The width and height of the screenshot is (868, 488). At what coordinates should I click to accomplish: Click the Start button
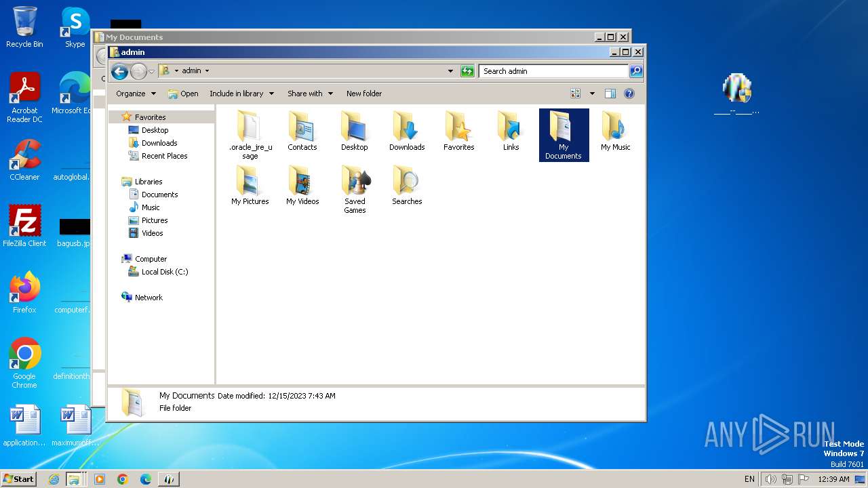point(18,479)
